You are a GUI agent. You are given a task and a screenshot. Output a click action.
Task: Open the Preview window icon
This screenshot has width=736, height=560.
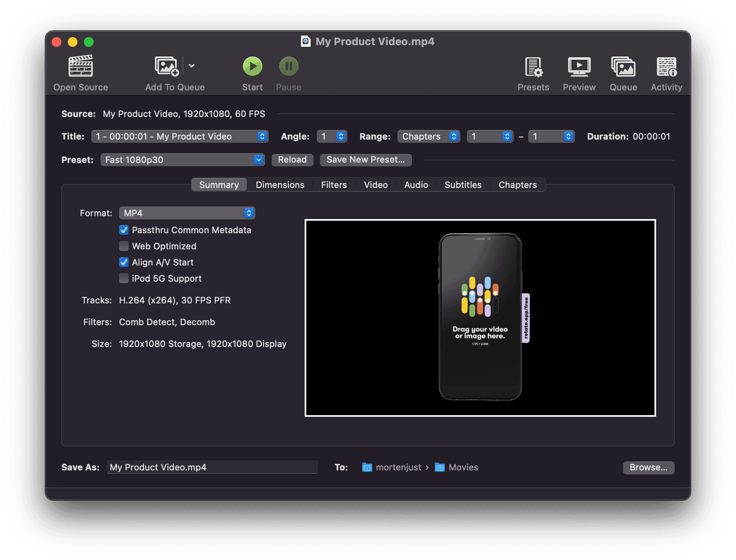coord(579,68)
